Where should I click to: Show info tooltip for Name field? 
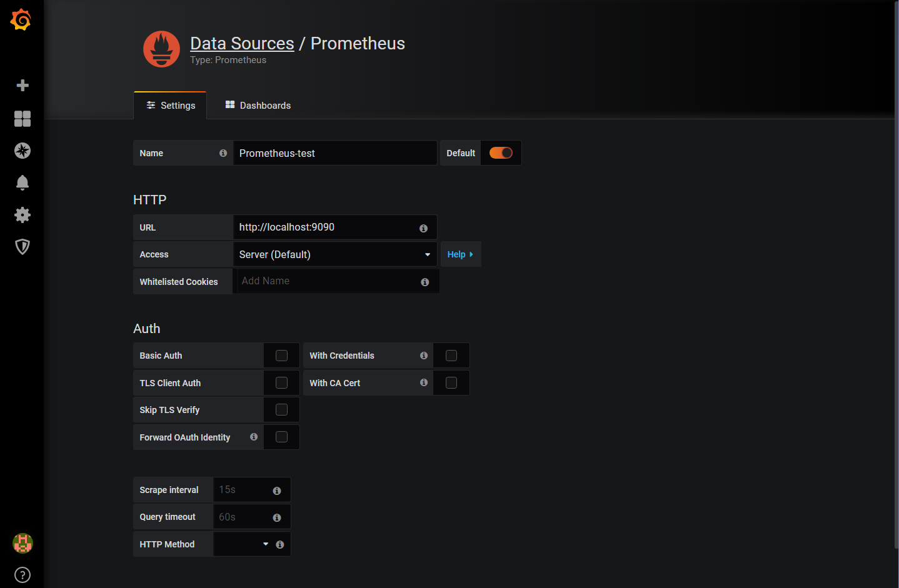coord(223,153)
